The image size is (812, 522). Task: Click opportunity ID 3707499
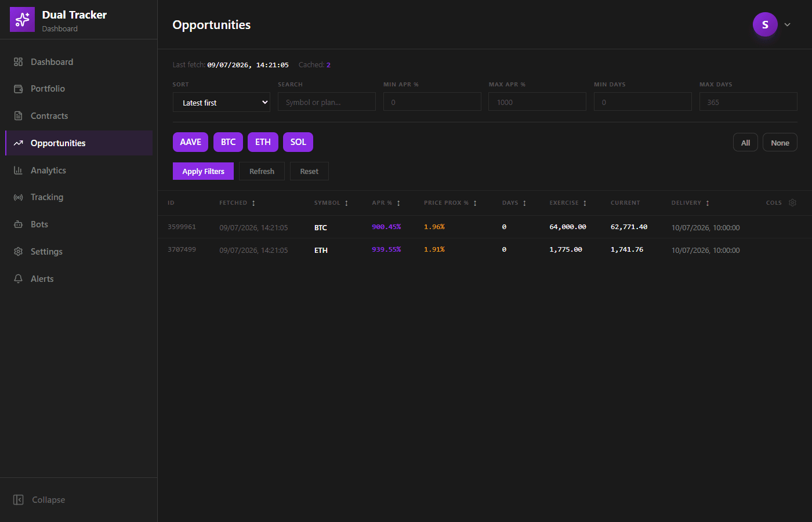click(x=182, y=249)
